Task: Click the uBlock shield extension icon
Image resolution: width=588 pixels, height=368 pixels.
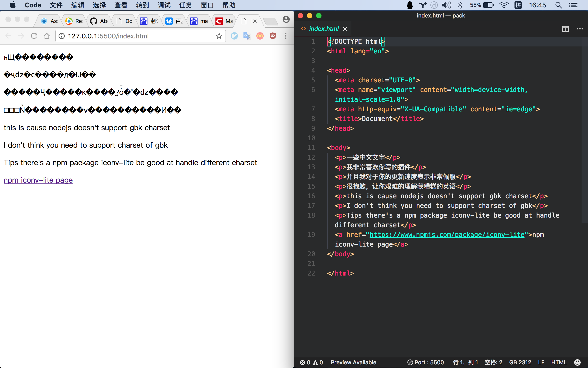Action: coord(273,36)
